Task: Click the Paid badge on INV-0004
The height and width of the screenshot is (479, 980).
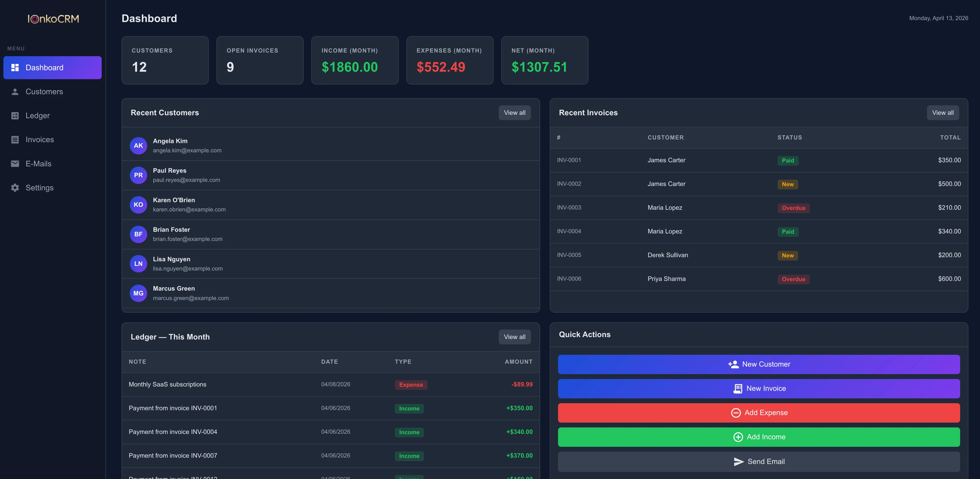Action: [788, 232]
